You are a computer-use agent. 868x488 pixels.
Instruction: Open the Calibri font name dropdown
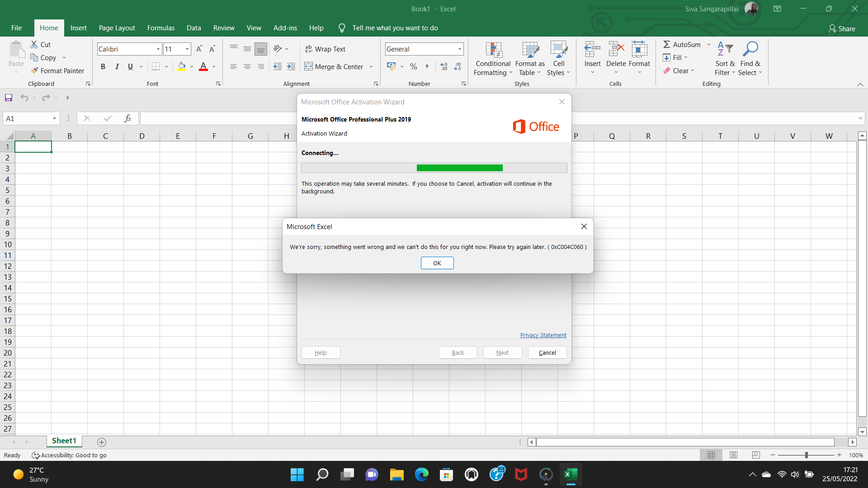tap(158, 49)
